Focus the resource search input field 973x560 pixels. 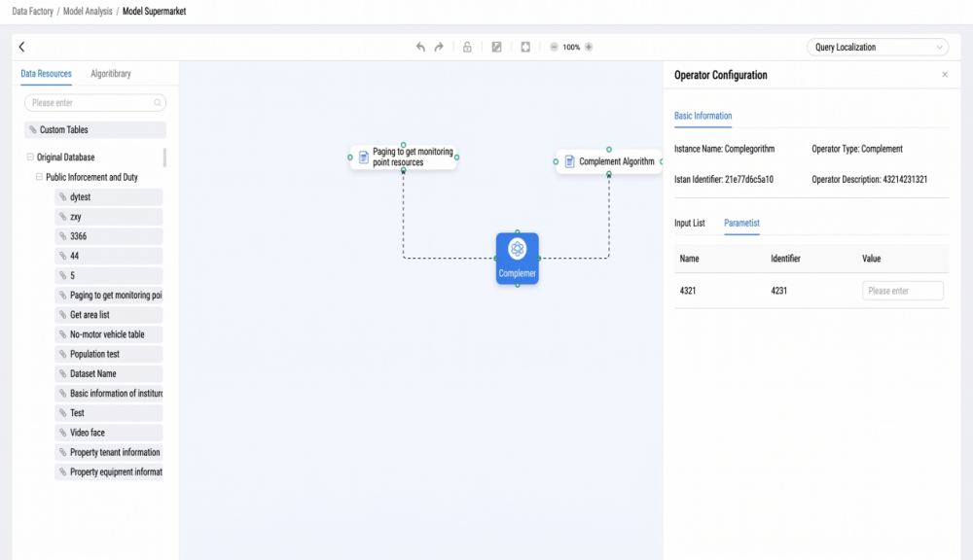coord(95,102)
